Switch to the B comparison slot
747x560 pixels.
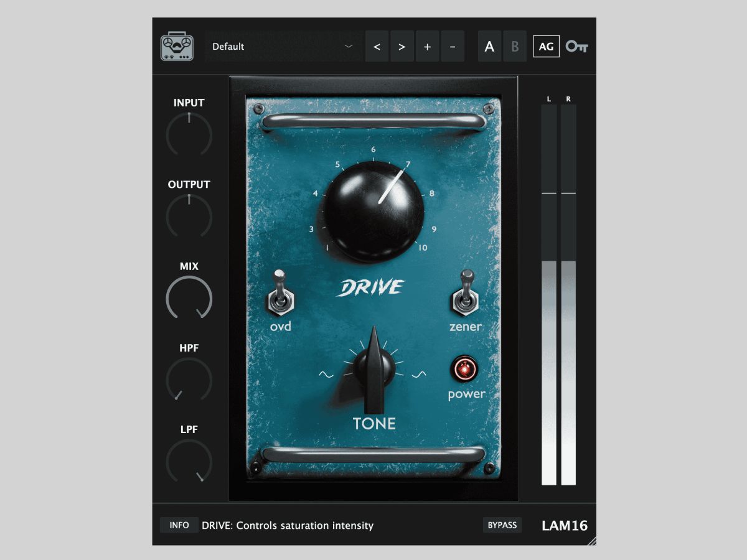pyautogui.click(x=514, y=45)
